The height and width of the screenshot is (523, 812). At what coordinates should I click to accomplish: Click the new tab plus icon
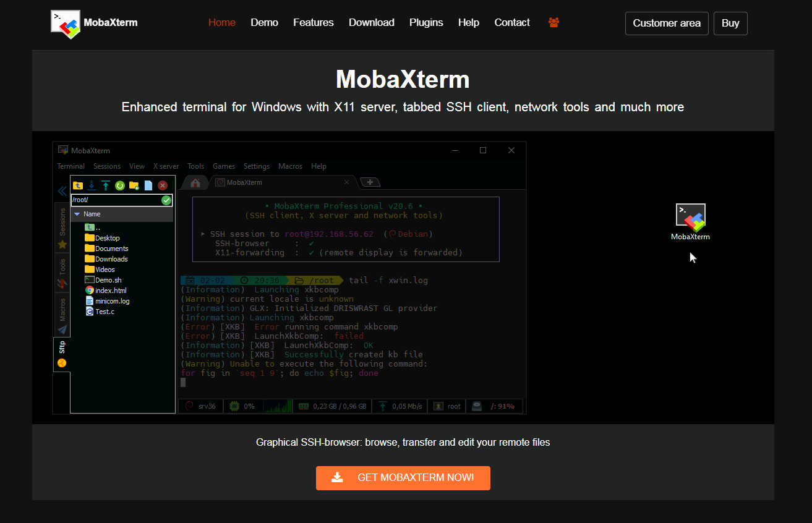pyautogui.click(x=370, y=182)
